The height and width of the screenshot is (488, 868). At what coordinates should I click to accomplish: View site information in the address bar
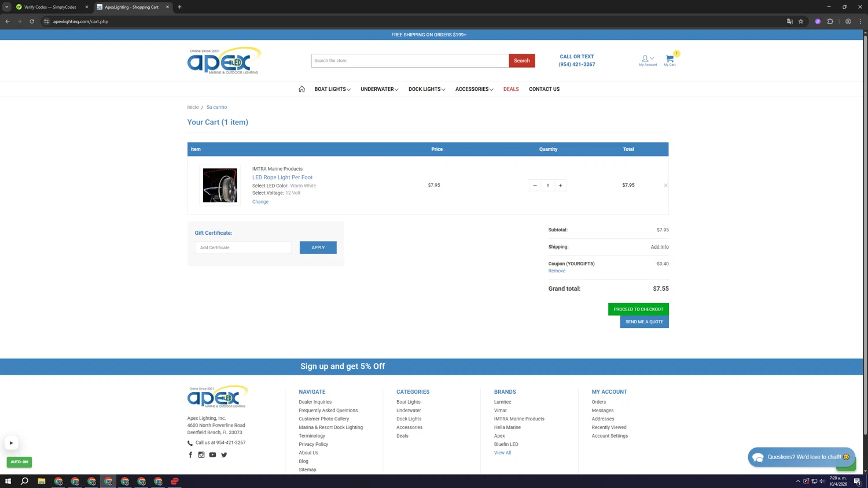[x=47, y=21]
